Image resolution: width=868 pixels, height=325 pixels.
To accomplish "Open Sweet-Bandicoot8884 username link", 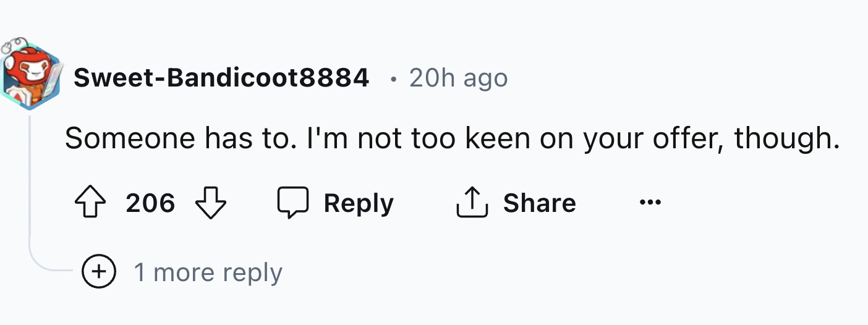I will (221, 78).
